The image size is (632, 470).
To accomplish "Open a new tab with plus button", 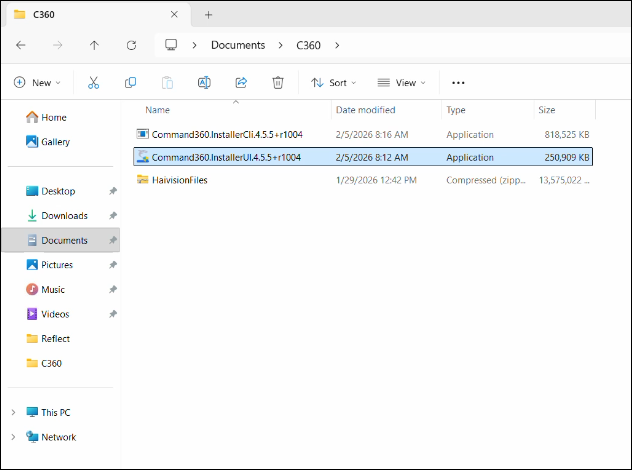I will click(x=209, y=15).
